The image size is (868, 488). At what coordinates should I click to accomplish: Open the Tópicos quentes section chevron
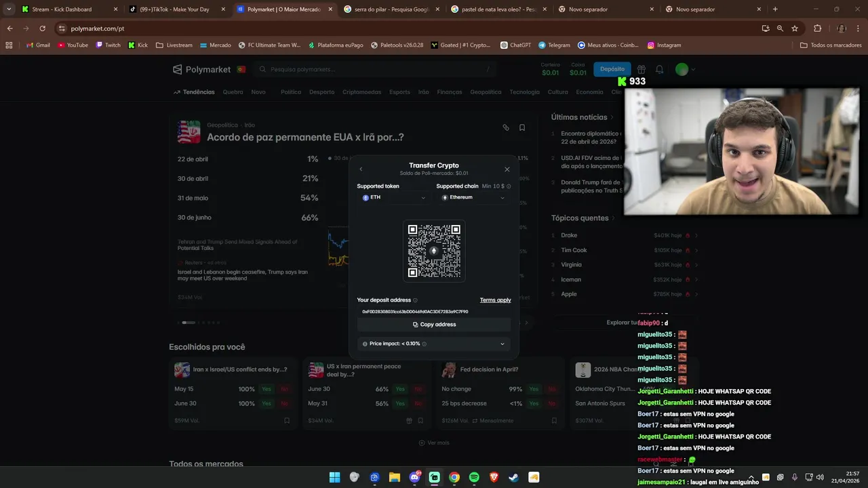pos(614,218)
